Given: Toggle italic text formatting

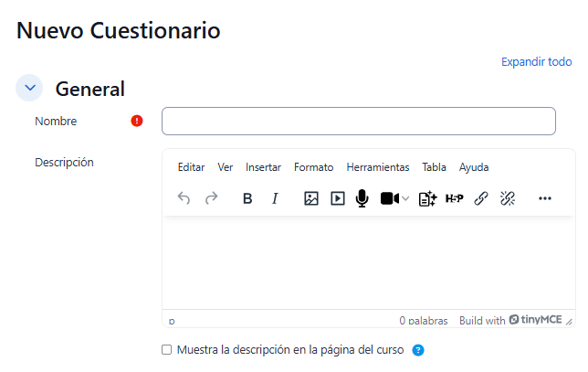Looking at the screenshot, I should click(x=275, y=198).
